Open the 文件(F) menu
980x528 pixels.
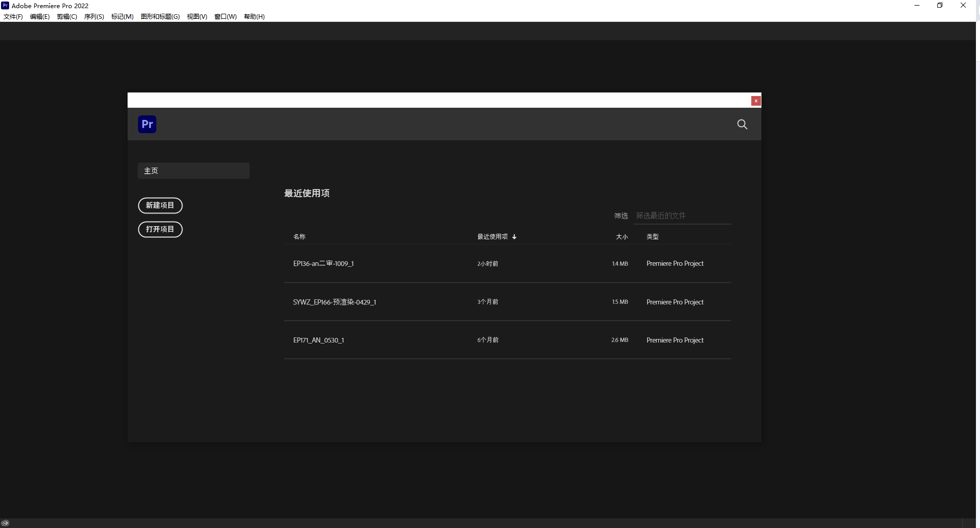[x=13, y=17]
